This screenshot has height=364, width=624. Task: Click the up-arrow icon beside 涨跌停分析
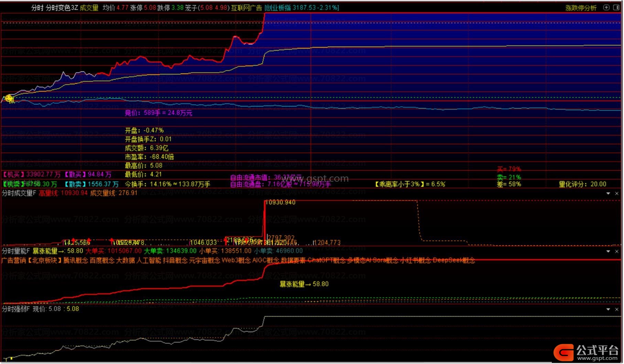click(606, 7)
